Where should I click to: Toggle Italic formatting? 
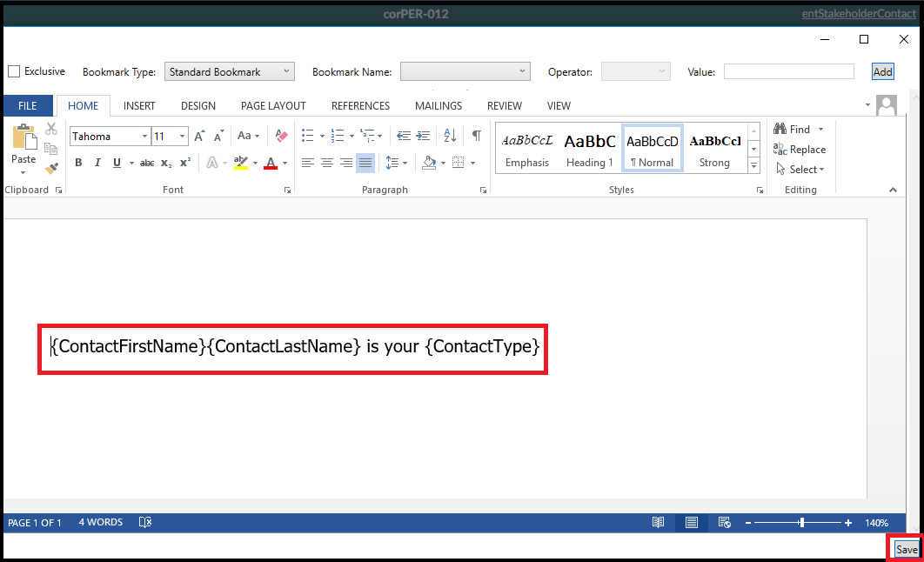pyautogui.click(x=97, y=163)
